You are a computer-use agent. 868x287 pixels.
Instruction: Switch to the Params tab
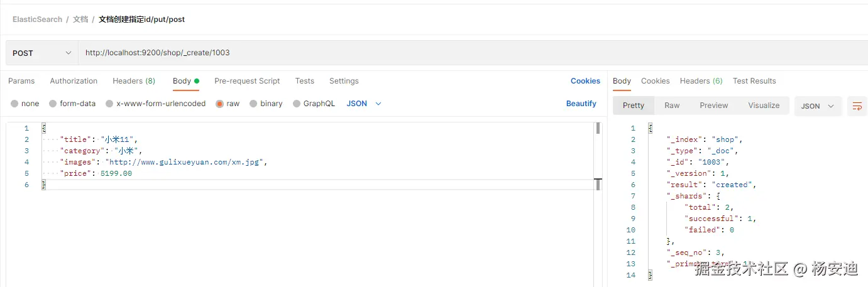point(21,81)
